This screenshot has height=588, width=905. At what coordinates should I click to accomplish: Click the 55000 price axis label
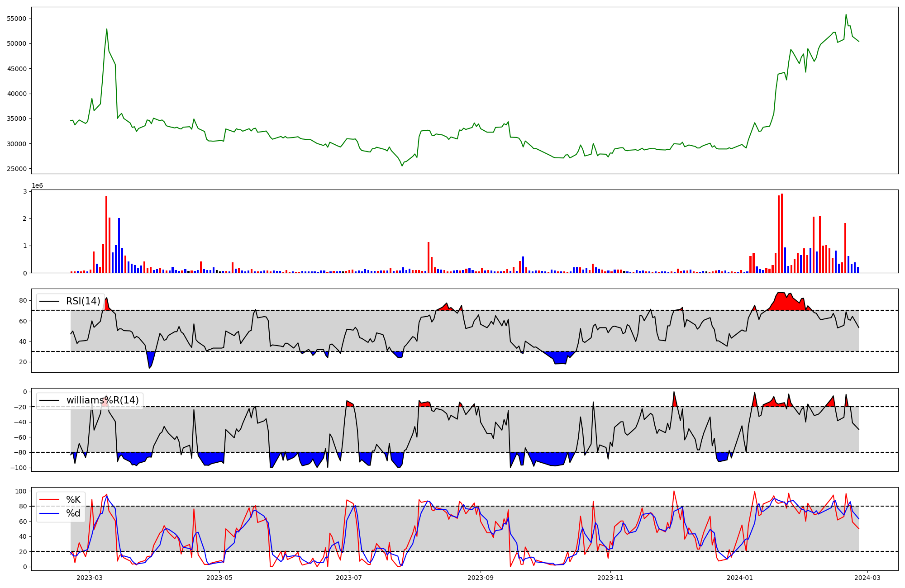point(16,19)
